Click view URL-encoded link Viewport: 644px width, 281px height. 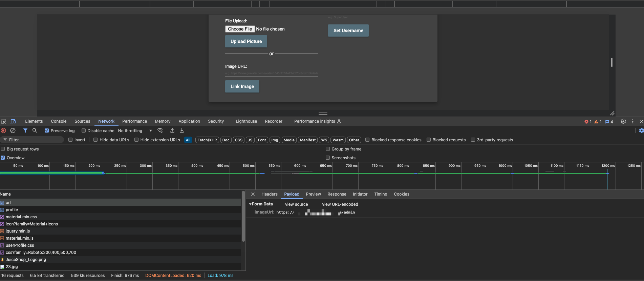tap(340, 204)
